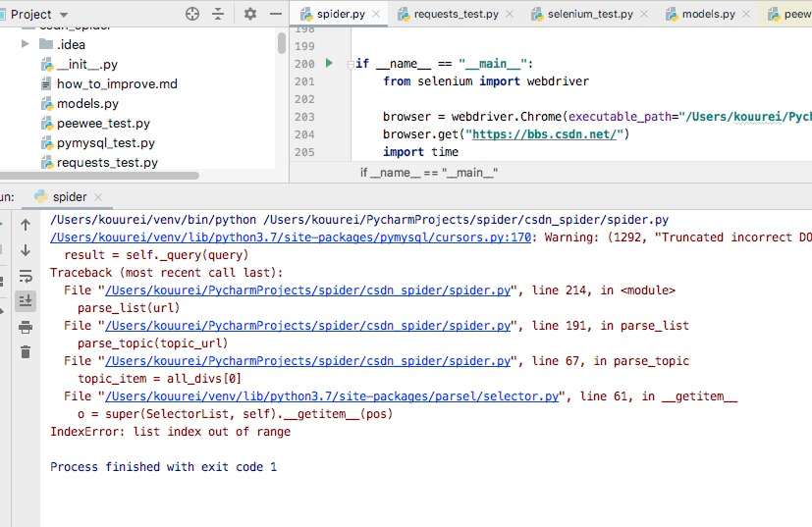
Task: Collapse the if __name__ code block fold marker
Action: pyautogui.click(x=351, y=64)
